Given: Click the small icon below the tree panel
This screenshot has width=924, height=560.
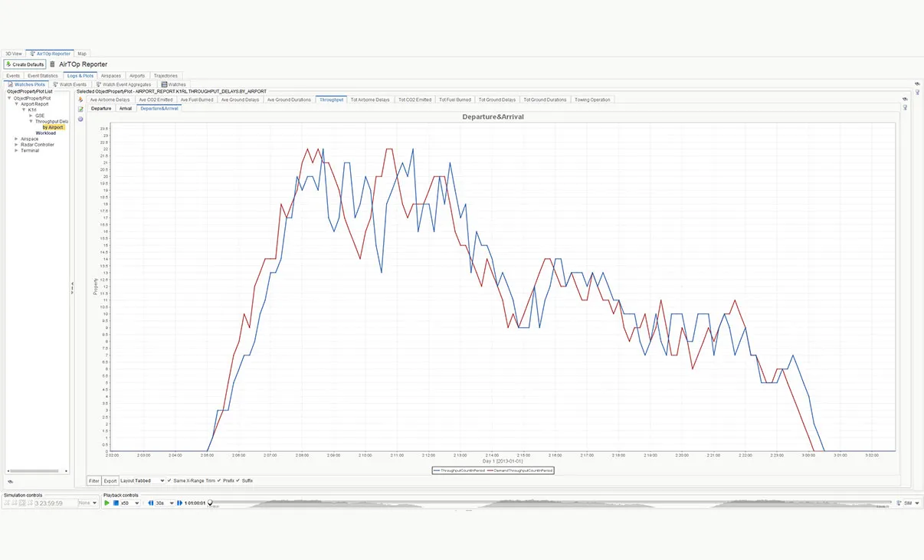Looking at the screenshot, I should 10,481.
